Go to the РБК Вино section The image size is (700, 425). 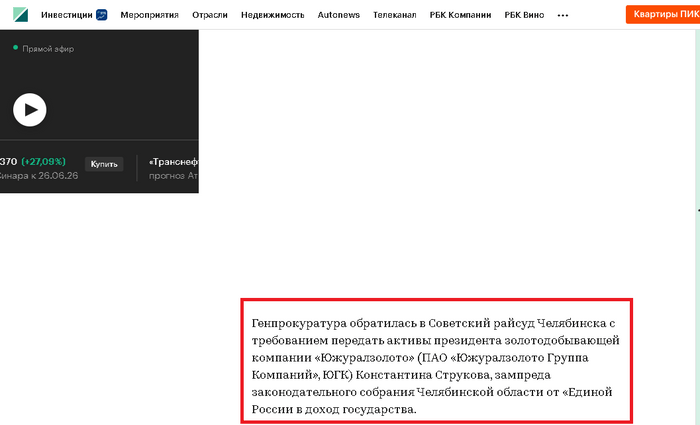524,16
